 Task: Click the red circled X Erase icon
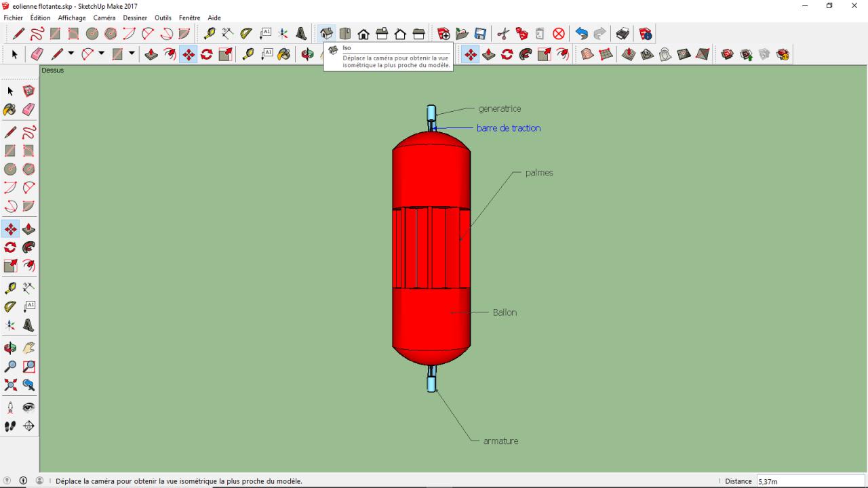coord(559,34)
